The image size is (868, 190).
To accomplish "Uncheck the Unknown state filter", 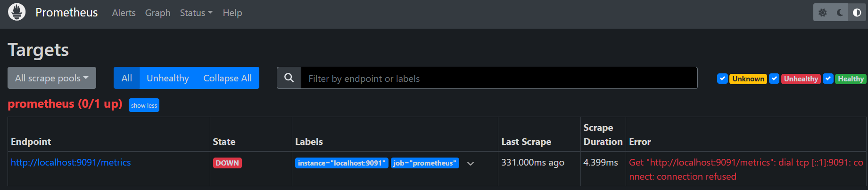I will (x=722, y=79).
